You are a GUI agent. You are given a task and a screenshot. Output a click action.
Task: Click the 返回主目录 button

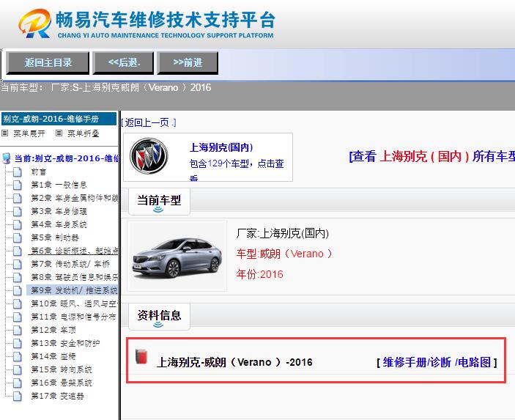tap(48, 62)
